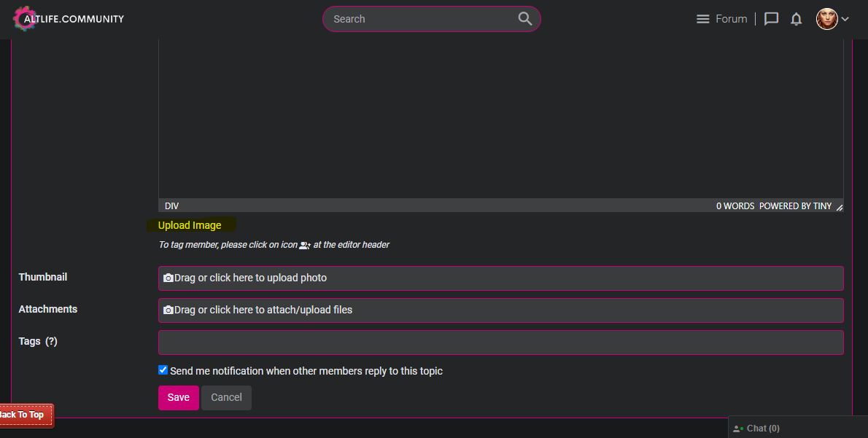Open the messages speech bubble icon
868x438 pixels.
pyautogui.click(x=771, y=19)
